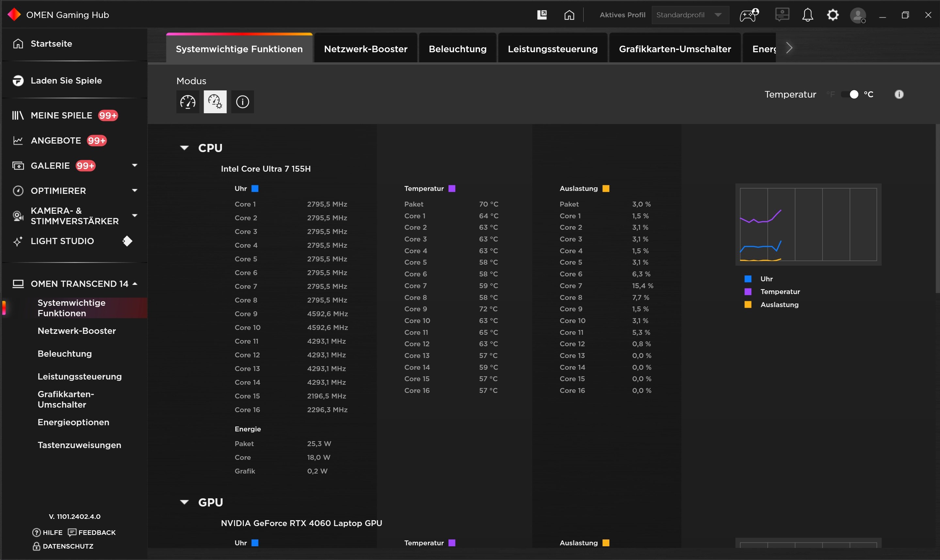Click the Performance mode icon
940x560 pixels.
click(x=187, y=101)
